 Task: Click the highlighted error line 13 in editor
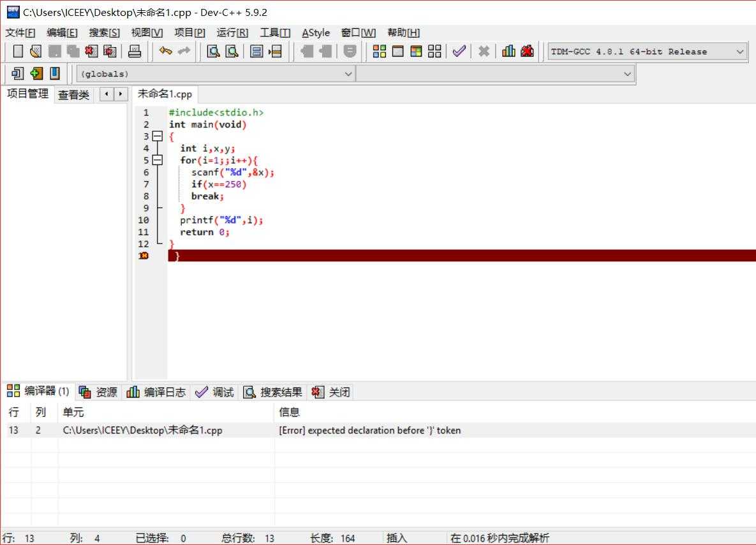pyautogui.click(x=461, y=256)
